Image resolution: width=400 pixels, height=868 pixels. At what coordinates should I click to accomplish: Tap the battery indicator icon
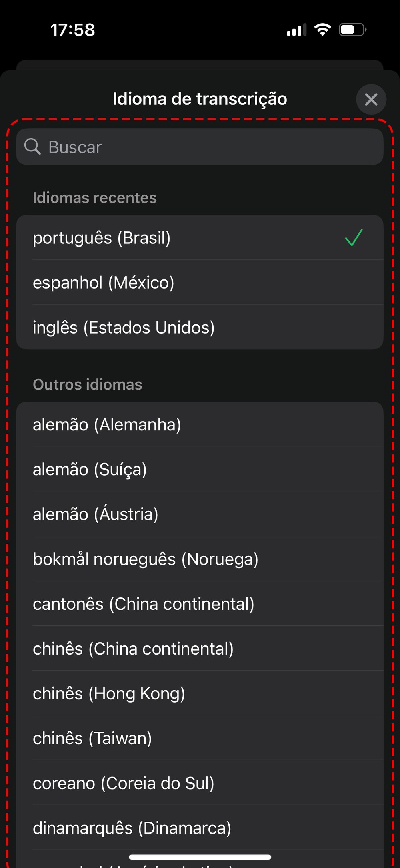(x=352, y=30)
